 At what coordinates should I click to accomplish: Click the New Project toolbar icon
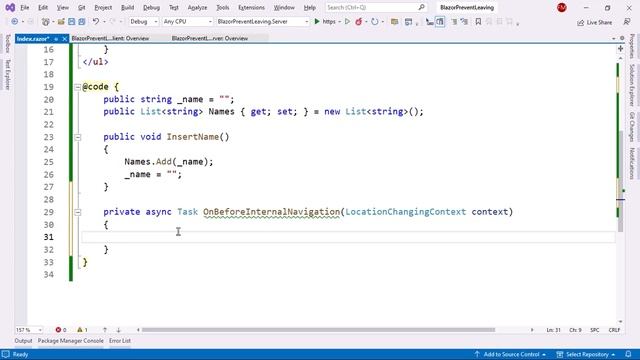(x=46, y=22)
